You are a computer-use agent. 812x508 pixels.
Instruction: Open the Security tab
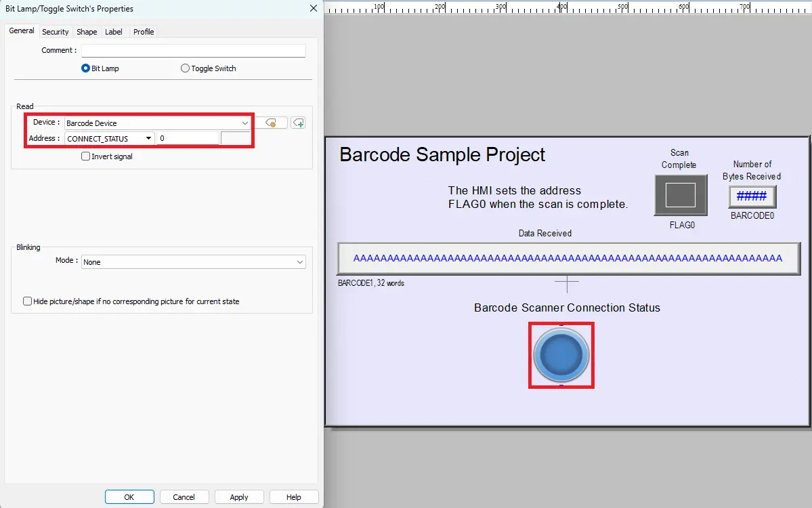[55, 31]
